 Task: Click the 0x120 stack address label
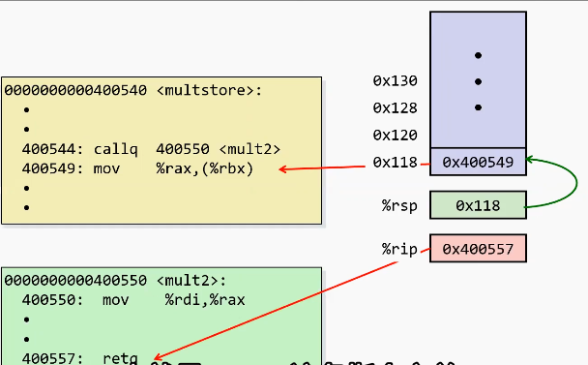tap(395, 136)
